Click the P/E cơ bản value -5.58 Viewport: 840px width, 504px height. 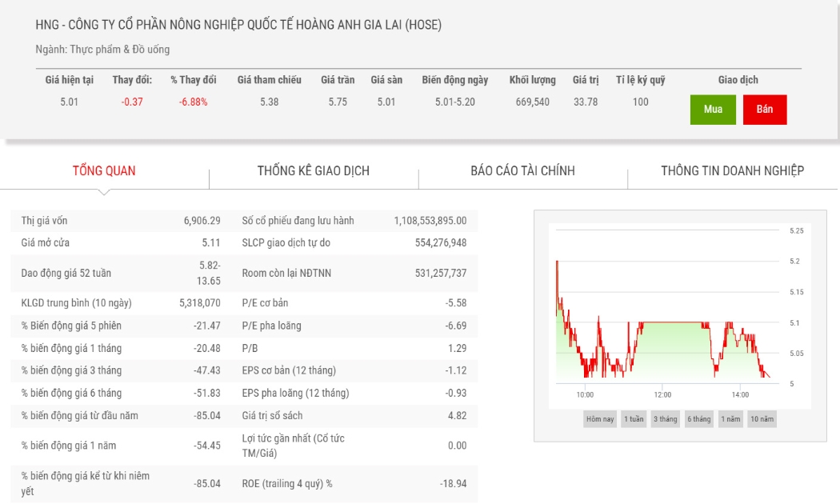click(x=455, y=303)
